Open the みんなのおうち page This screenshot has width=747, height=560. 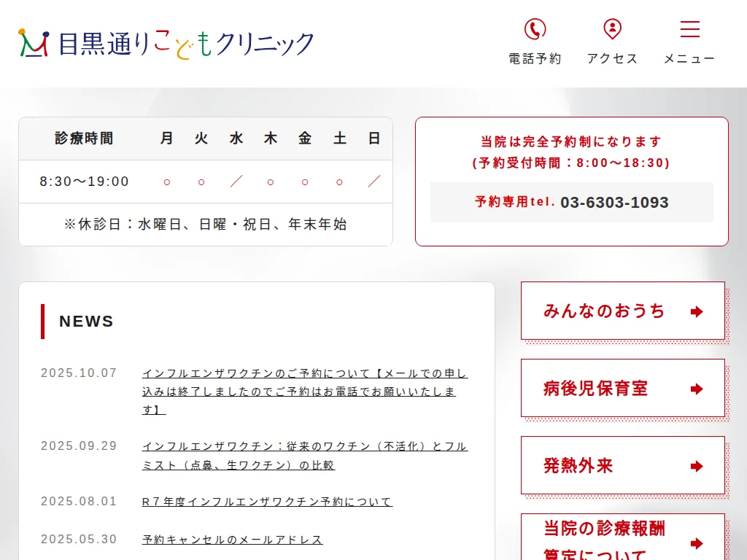(x=623, y=311)
